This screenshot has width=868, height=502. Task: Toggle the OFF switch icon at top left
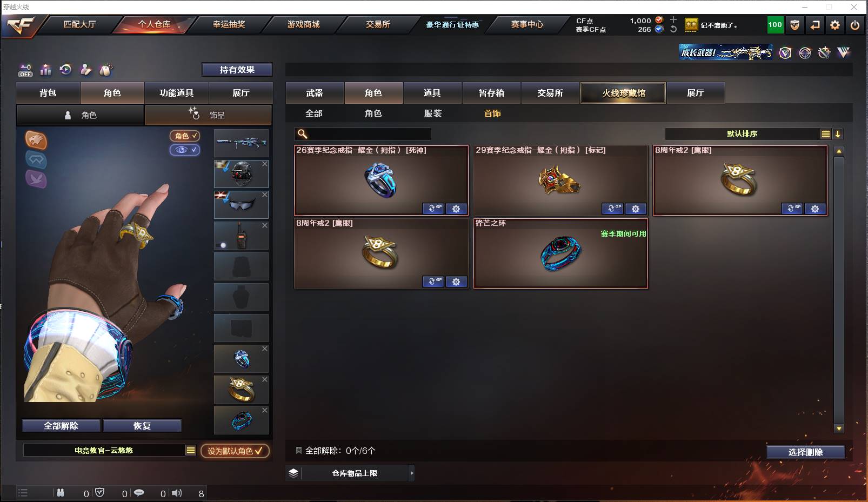click(x=25, y=70)
